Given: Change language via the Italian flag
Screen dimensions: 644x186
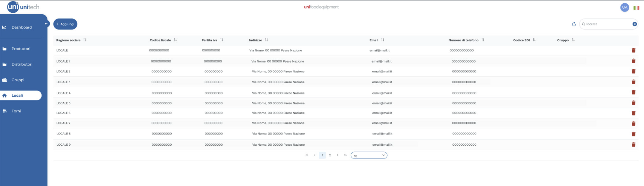Looking at the screenshot, I should click(x=636, y=8).
